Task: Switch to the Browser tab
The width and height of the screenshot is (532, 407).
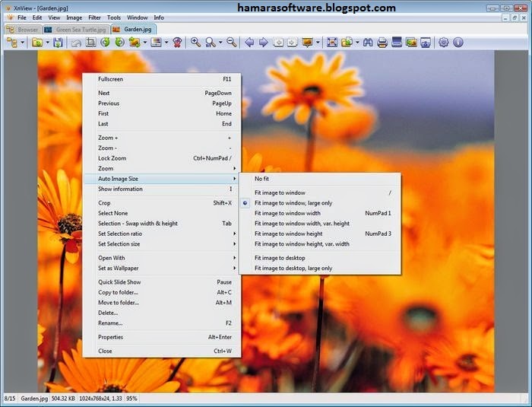Action: [x=24, y=30]
